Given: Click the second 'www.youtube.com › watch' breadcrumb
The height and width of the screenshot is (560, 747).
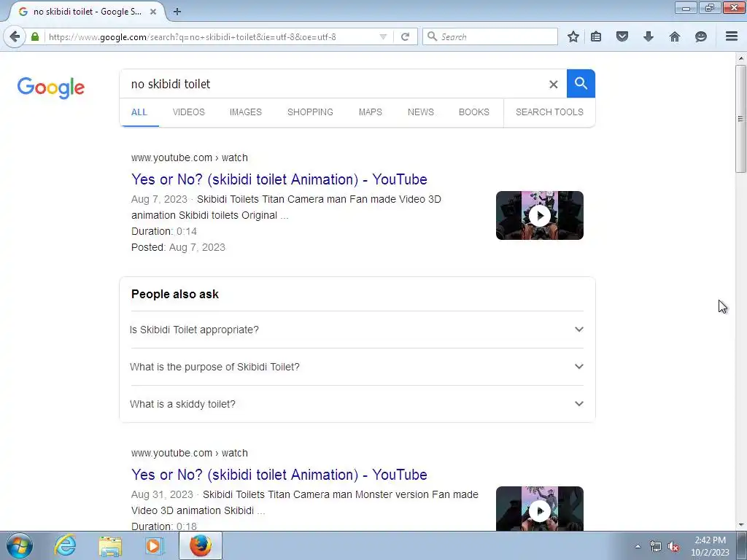Looking at the screenshot, I should tap(190, 453).
